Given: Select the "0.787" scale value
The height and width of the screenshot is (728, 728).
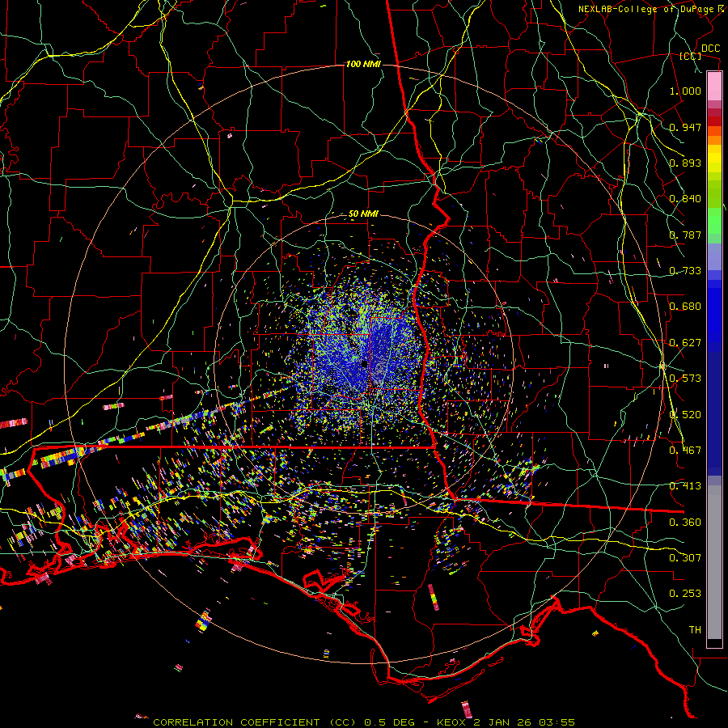Looking at the screenshot, I should tap(685, 235).
